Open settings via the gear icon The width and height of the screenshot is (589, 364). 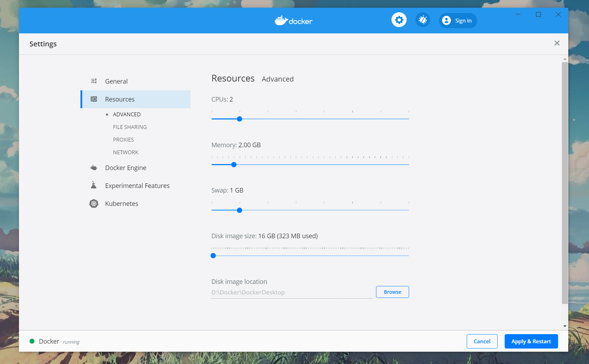tap(399, 20)
